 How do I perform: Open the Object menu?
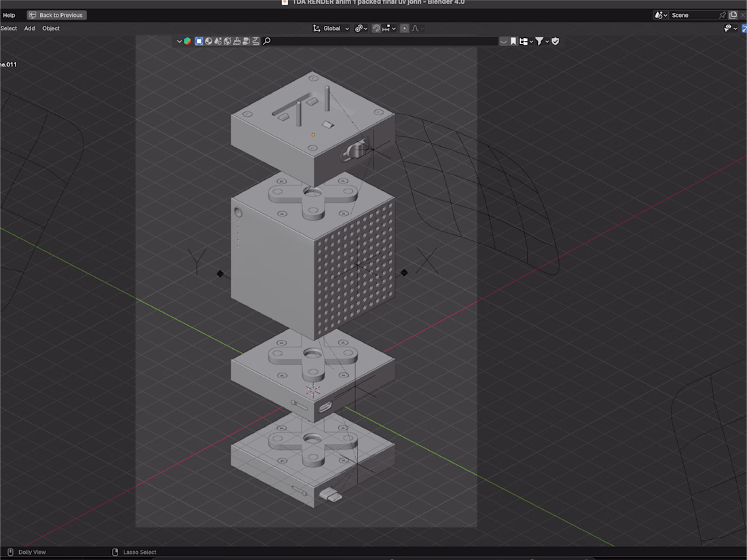(x=51, y=29)
